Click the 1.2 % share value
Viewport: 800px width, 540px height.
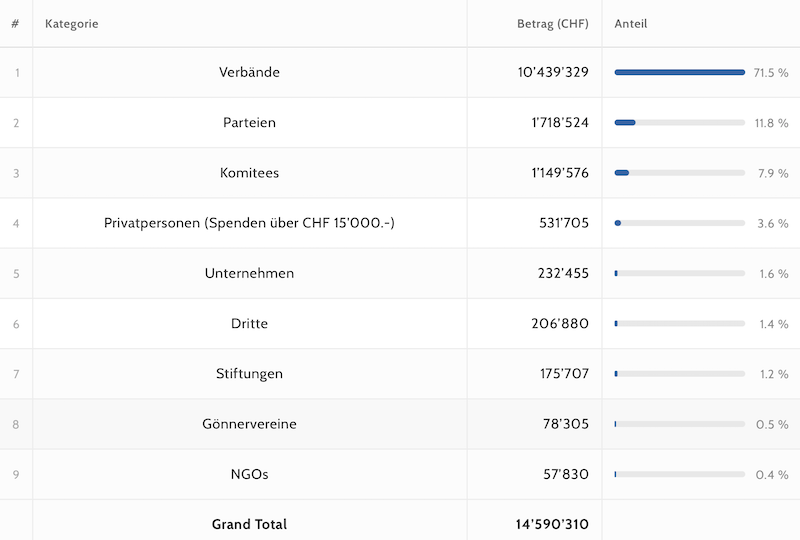coord(774,374)
